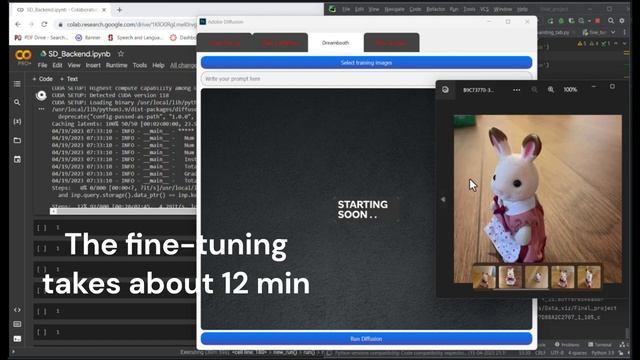Open Colab Edit menu

58,65
